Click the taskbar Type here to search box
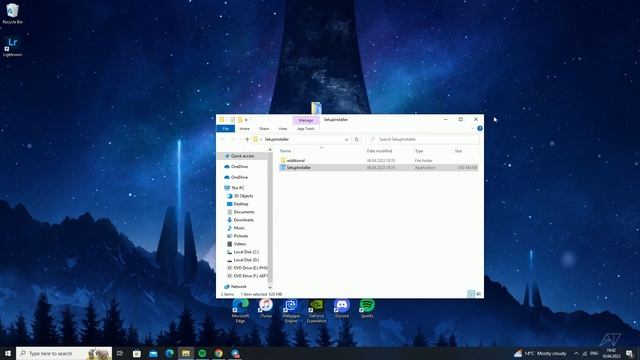 pos(64,353)
